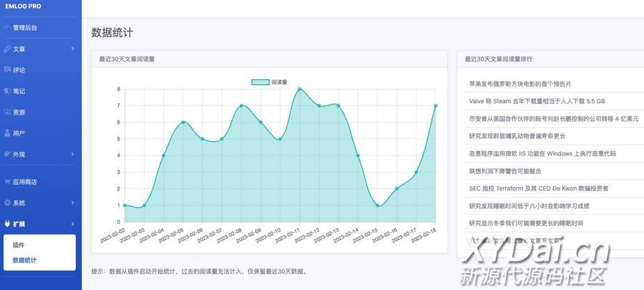Viewport: 644px width, 290px height.
Task: Click the 2023-02-11 peak data point
Action: pos(299,90)
